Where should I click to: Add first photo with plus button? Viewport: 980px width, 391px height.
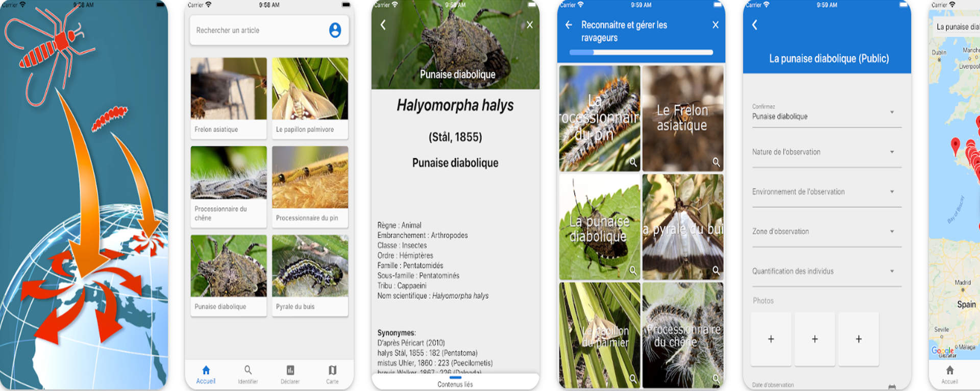(771, 339)
